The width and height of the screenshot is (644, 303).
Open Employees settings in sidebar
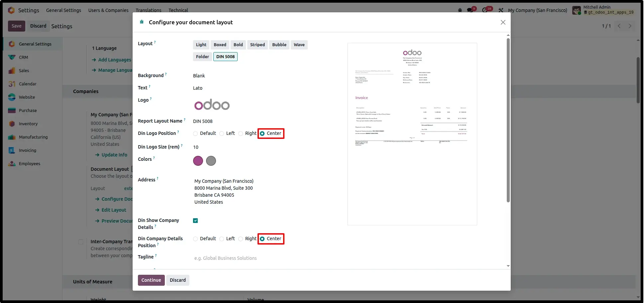coord(30,163)
